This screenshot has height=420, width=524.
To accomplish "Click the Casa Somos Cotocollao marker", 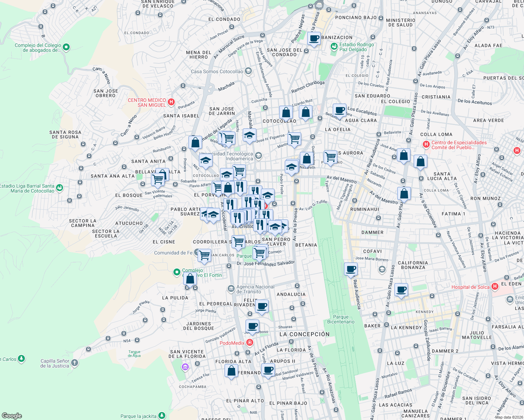I will (248, 71).
